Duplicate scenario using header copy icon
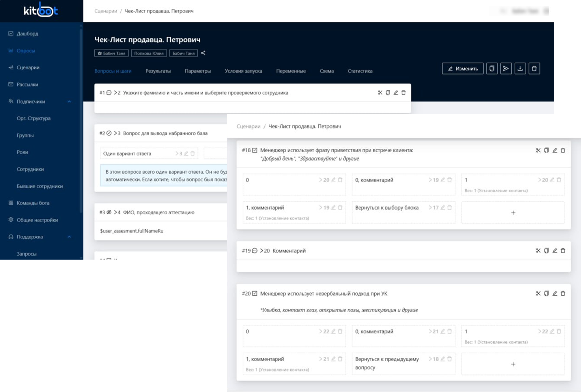 (492, 69)
